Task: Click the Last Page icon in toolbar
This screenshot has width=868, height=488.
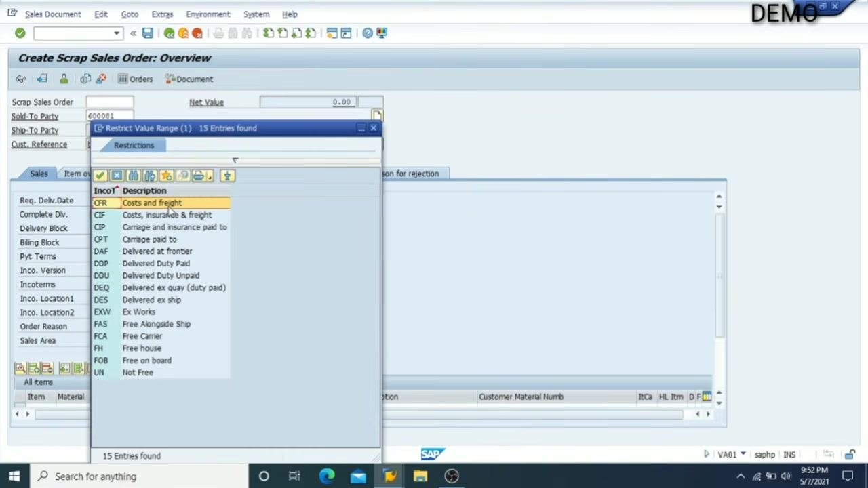Action: point(311,33)
